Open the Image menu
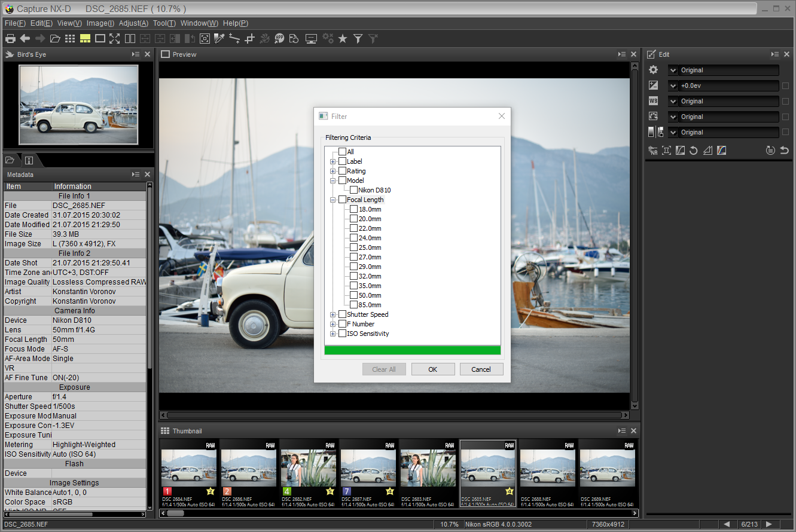This screenshot has width=796, height=532. pyautogui.click(x=100, y=23)
